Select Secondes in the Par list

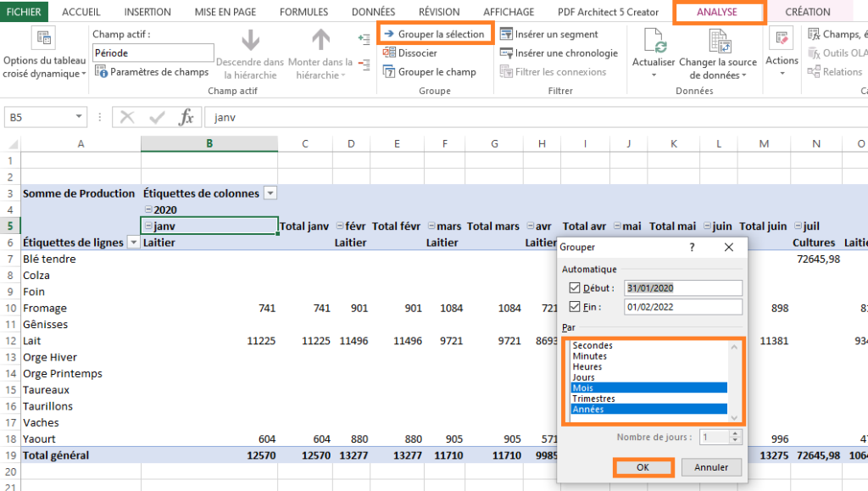pyautogui.click(x=648, y=345)
